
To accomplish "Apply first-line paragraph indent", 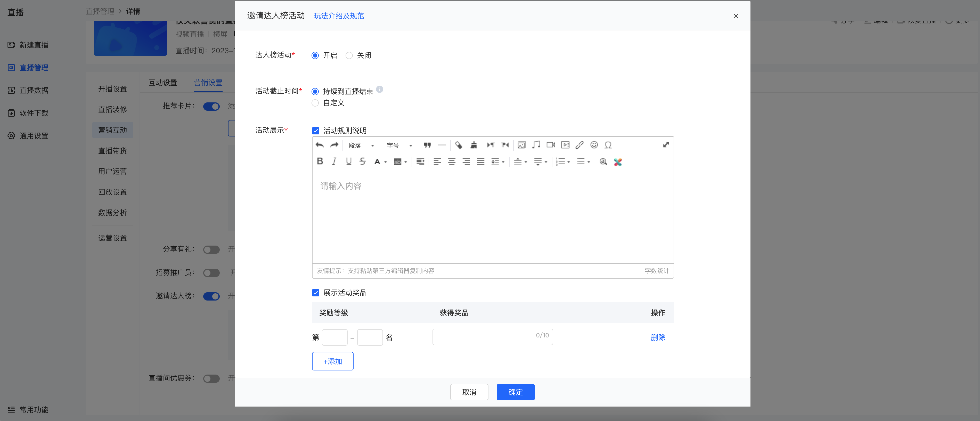I will click(x=420, y=162).
